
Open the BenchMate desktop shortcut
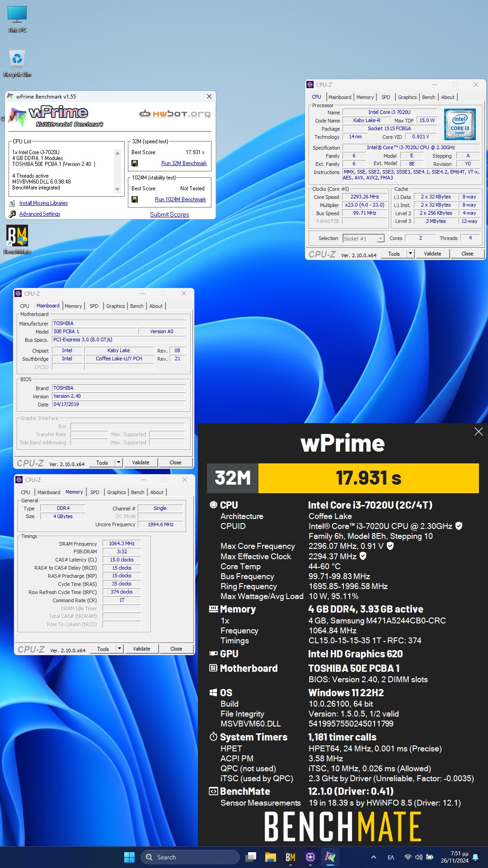[x=17, y=240]
